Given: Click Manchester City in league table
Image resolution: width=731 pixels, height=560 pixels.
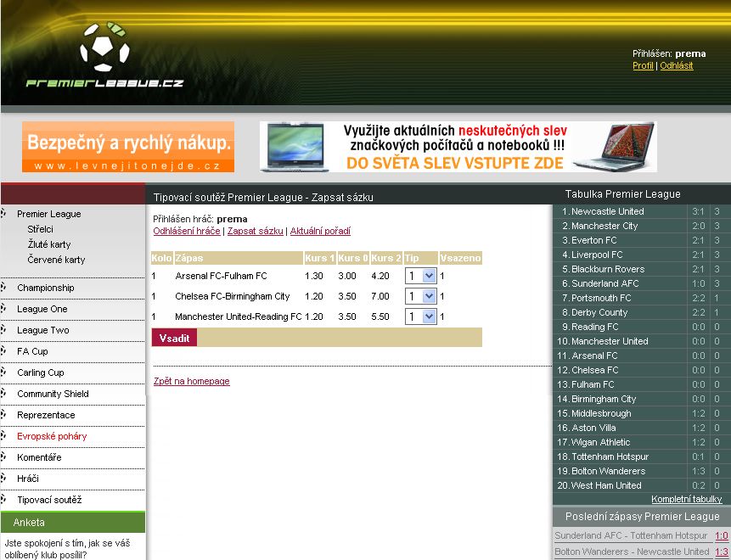Looking at the screenshot, I should tap(604, 226).
